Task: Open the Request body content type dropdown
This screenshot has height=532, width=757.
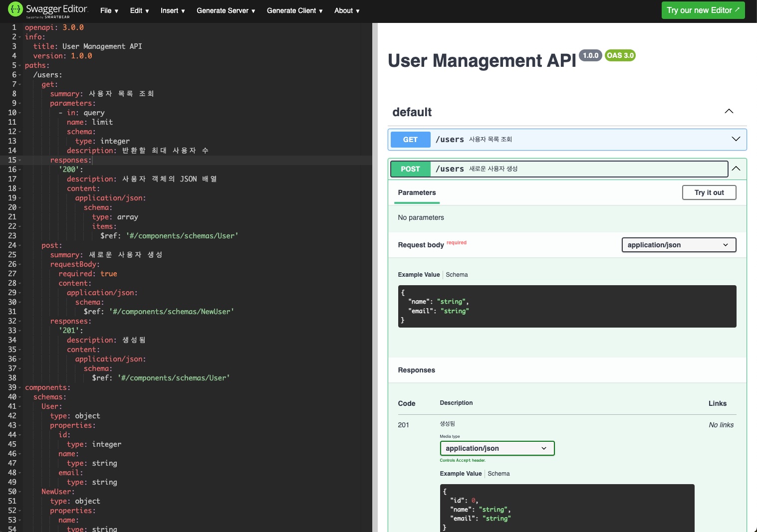Action: pyautogui.click(x=679, y=245)
